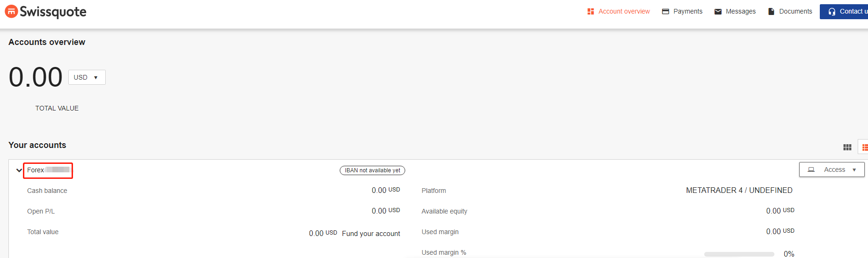Click the Account overview grid icon

[x=591, y=12]
